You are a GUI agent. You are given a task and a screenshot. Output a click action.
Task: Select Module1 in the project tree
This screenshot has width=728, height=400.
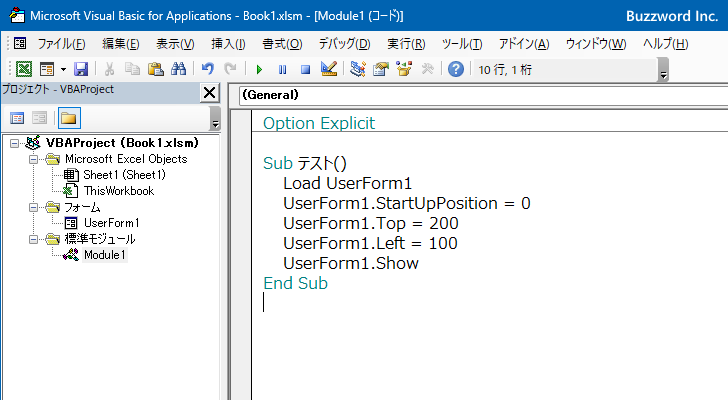tap(104, 255)
